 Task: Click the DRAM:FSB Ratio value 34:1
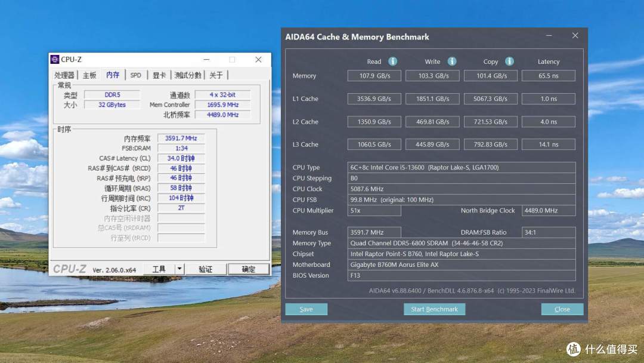point(549,232)
